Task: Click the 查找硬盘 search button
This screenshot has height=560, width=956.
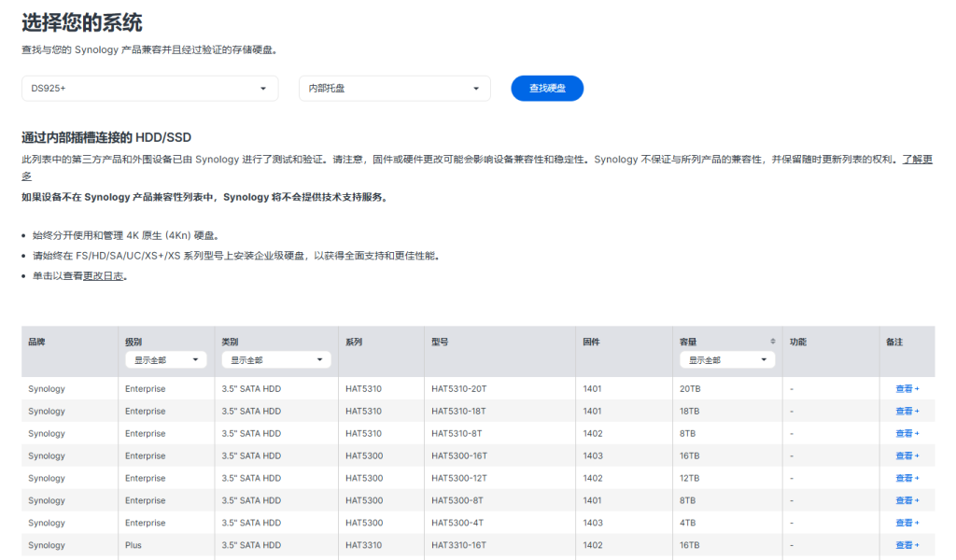Action: (x=547, y=89)
